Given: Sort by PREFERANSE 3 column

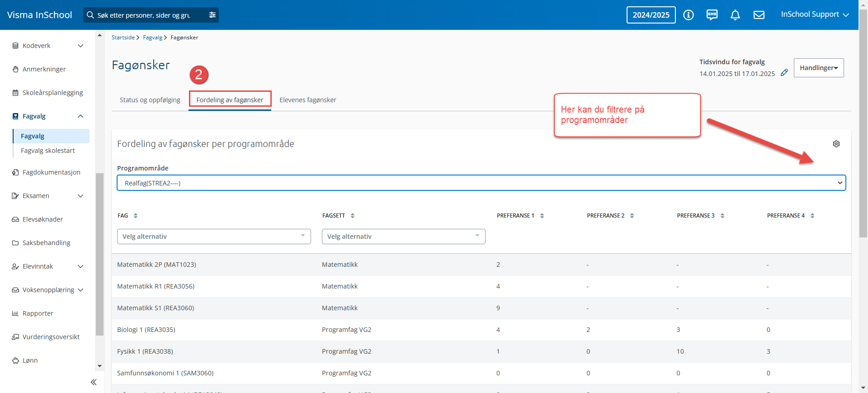Looking at the screenshot, I should pyautogui.click(x=722, y=216).
